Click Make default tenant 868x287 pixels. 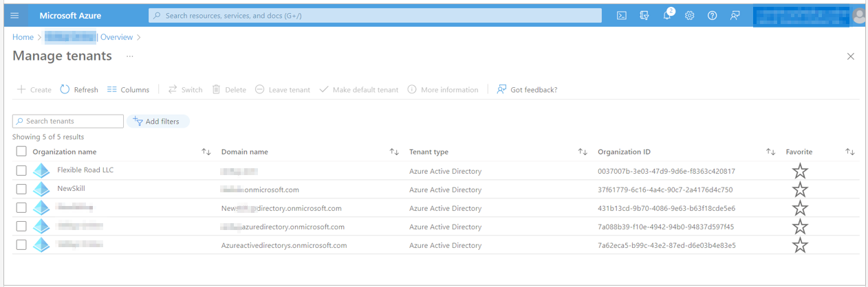pos(359,89)
